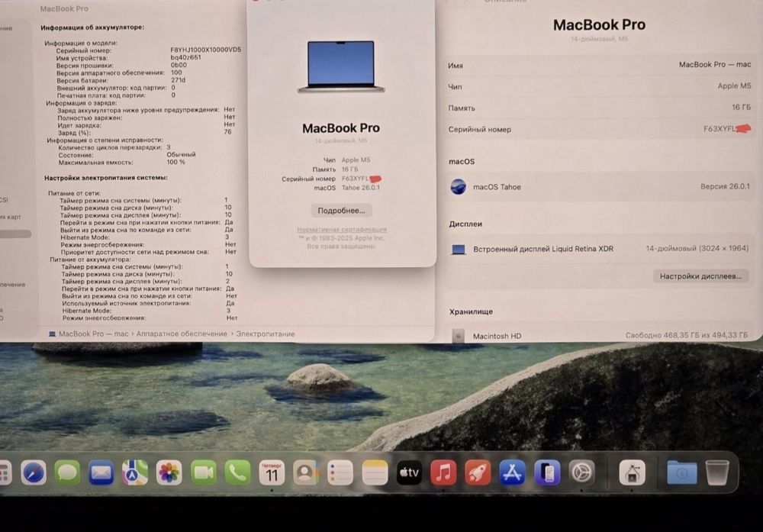Launch the Apple TV app
The width and height of the screenshot is (763, 532).
point(409,472)
